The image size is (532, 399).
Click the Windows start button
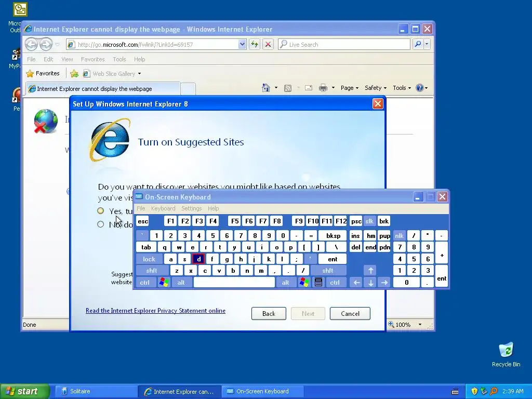[25, 391]
